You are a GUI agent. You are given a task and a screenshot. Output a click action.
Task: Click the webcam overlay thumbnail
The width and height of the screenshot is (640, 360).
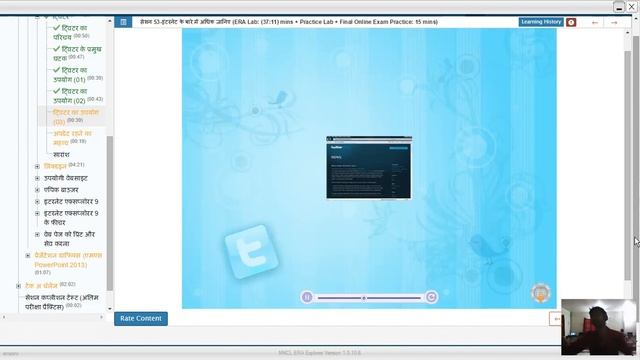[598, 327]
